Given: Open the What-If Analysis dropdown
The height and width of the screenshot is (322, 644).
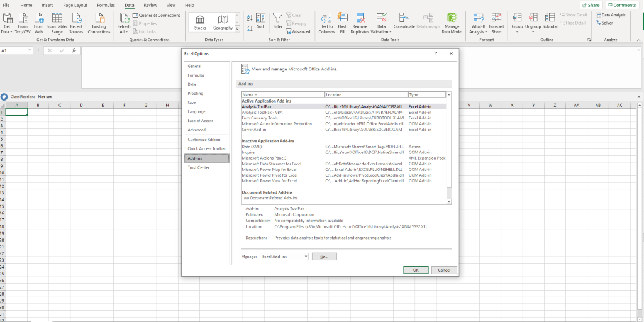Looking at the screenshot, I should (x=478, y=23).
